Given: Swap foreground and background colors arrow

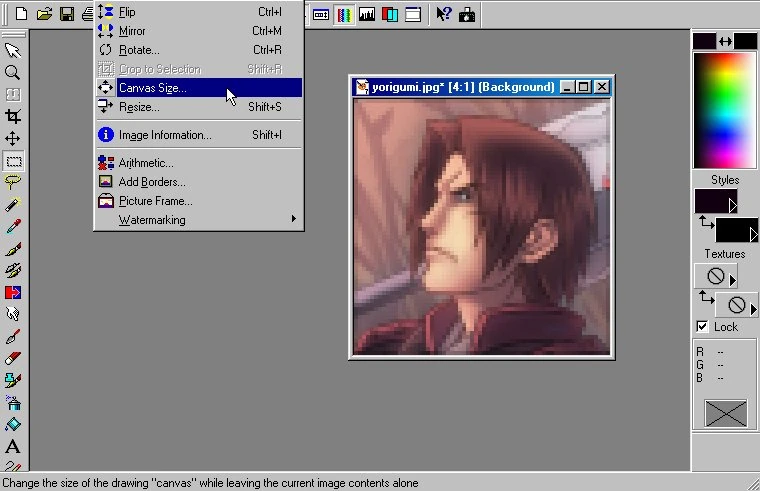Looking at the screenshot, I should click(725, 42).
